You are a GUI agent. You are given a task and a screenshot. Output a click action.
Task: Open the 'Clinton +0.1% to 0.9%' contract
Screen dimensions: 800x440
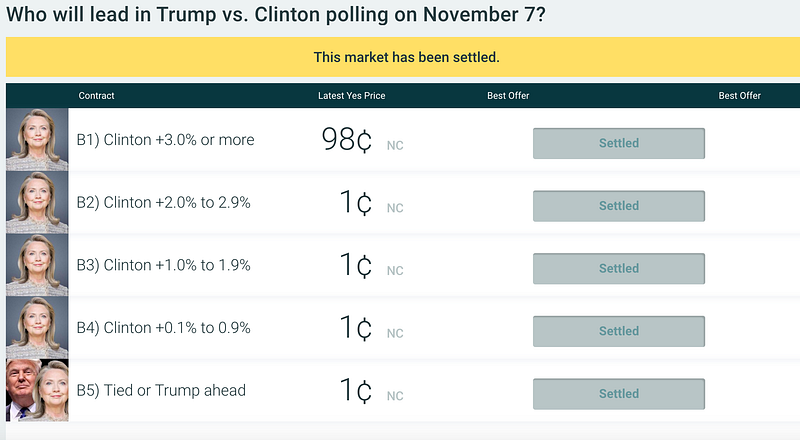coord(164,328)
